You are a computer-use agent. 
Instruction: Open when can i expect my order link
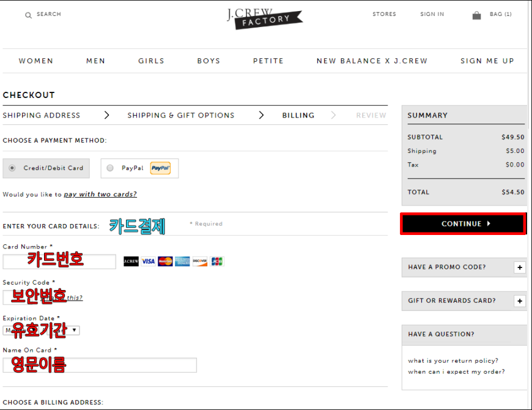[x=456, y=371]
